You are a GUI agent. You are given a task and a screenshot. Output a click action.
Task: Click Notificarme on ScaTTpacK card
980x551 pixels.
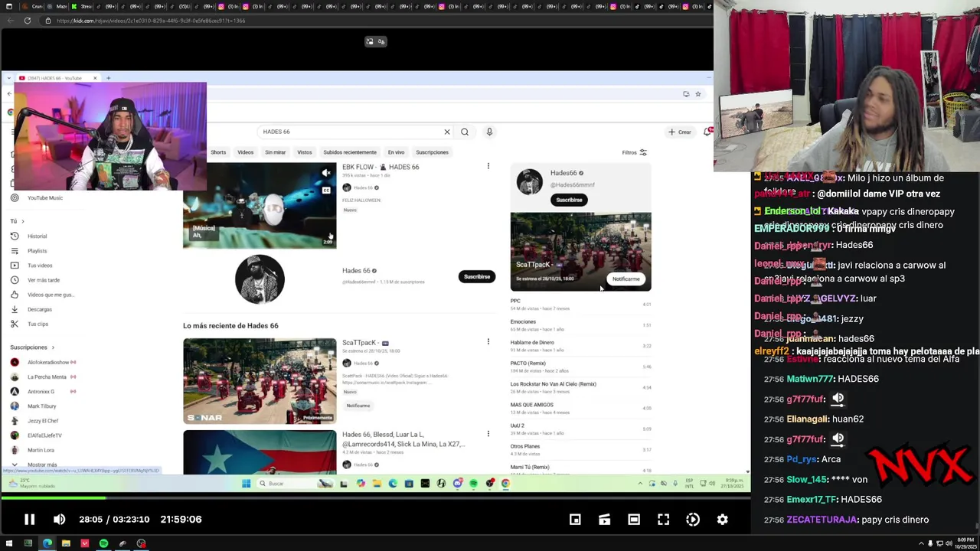click(x=626, y=279)
